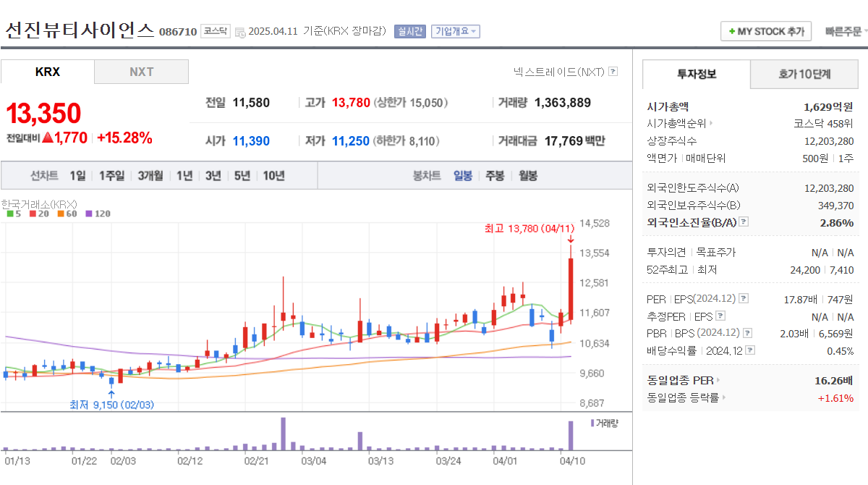
Task: Click the stock name 선진뷰티사이언스
Action: click(80, 30)
